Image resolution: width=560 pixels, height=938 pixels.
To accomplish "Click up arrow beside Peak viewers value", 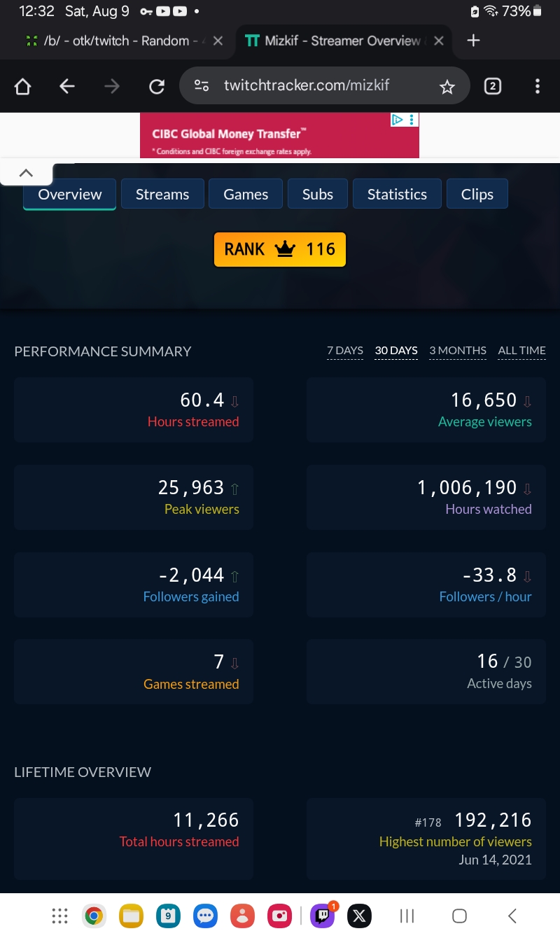I will click(235, 489).
